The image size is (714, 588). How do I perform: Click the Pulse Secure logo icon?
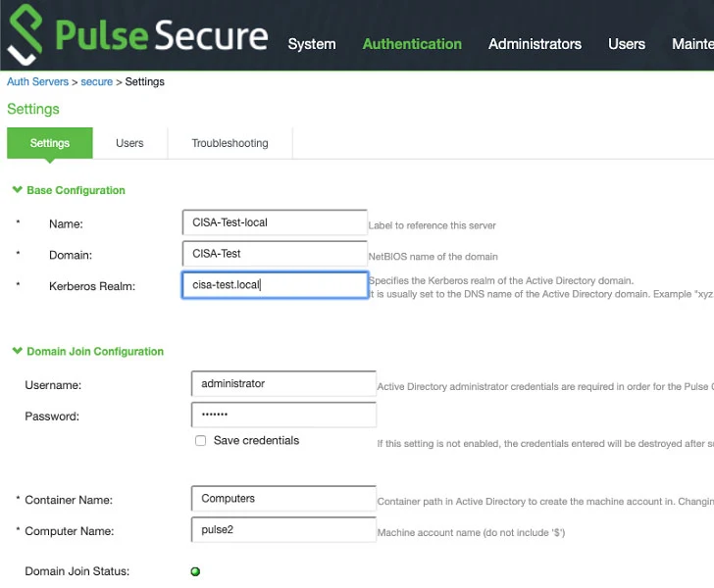point(25,34)
